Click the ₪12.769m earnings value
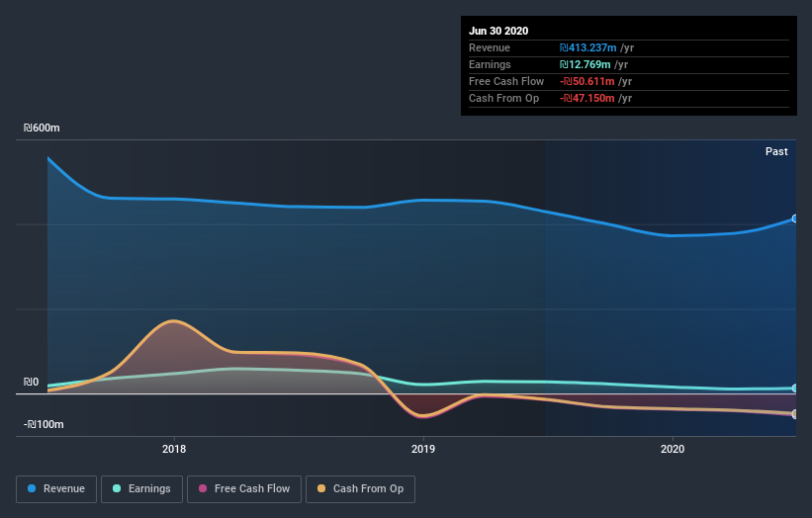This screenshot has height=518, width=812. pos(585,64)
